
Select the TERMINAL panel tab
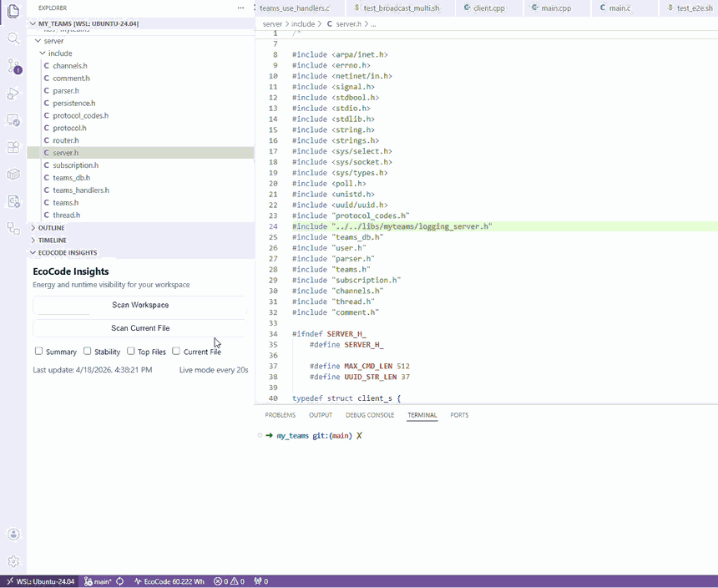pyautogui.click(x=422, y=415)
